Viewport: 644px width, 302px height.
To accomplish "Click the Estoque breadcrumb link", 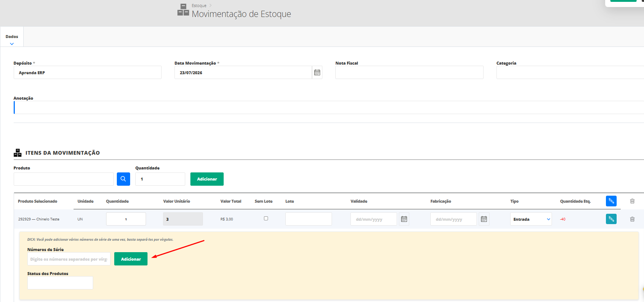I will coord(199,6).
